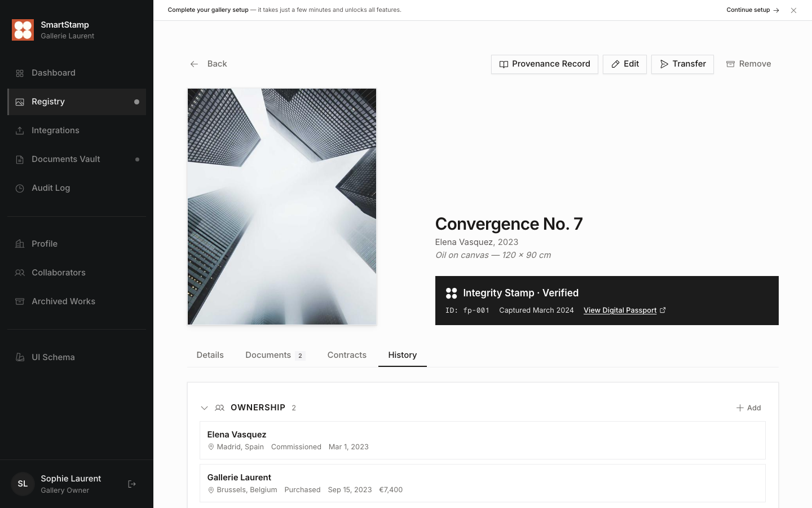The image size is (812, 508).
Task: Click the SL user avatar
Action: (23, 484)
